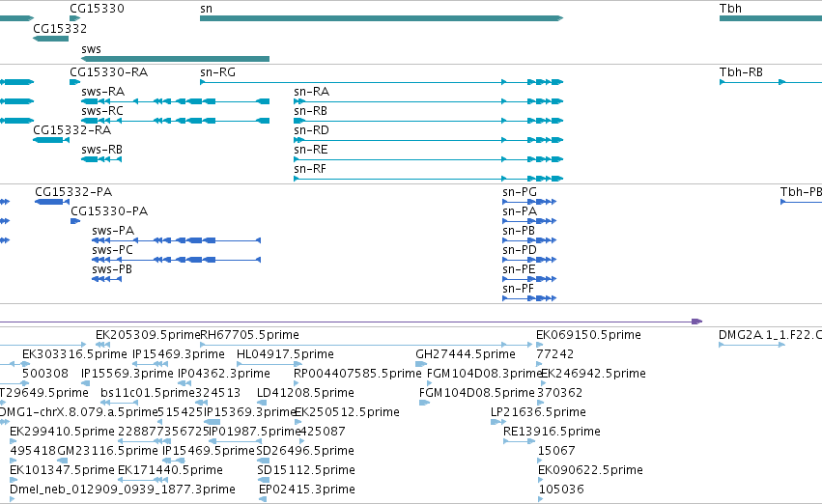Select protein sn-PA
This screenshot has height=504, width=822.
pos(529,221)
